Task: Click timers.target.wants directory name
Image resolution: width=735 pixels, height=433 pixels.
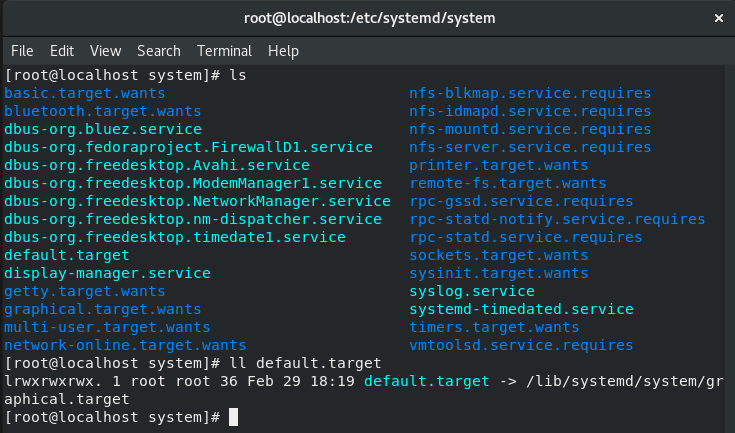Action: 494,327
